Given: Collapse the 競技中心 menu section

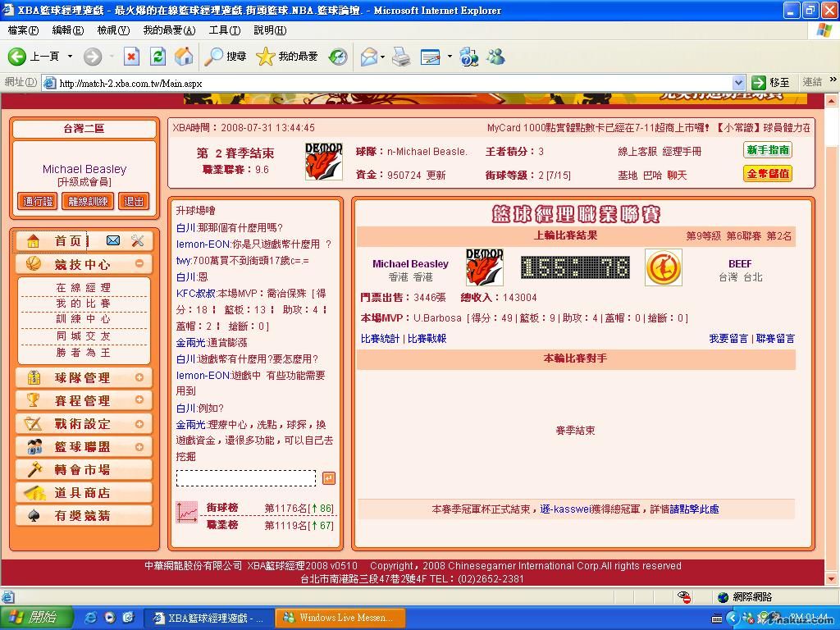Looking at the screenshot, I should pyautogui.click(x=139, y=263).
